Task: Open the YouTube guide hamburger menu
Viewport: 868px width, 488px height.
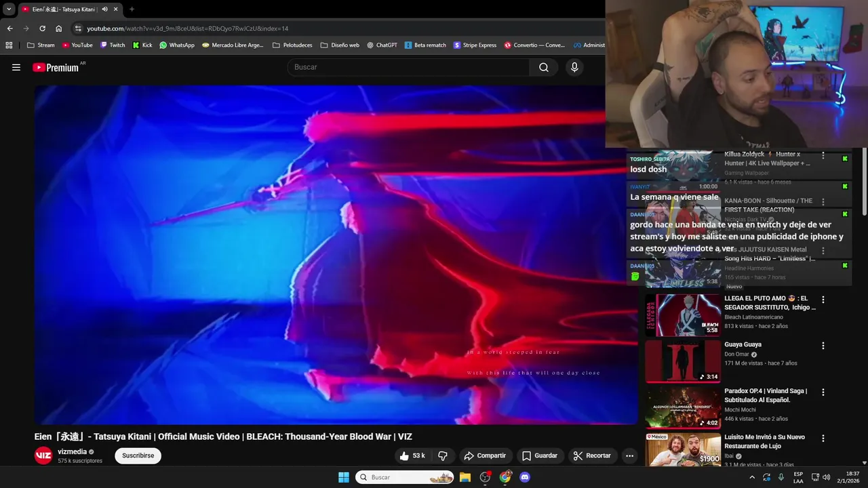Action: 16,67
